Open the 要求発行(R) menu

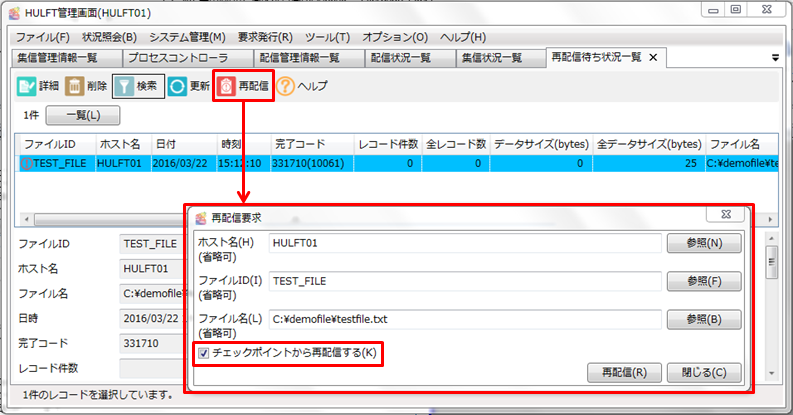[x=266, y=37]
